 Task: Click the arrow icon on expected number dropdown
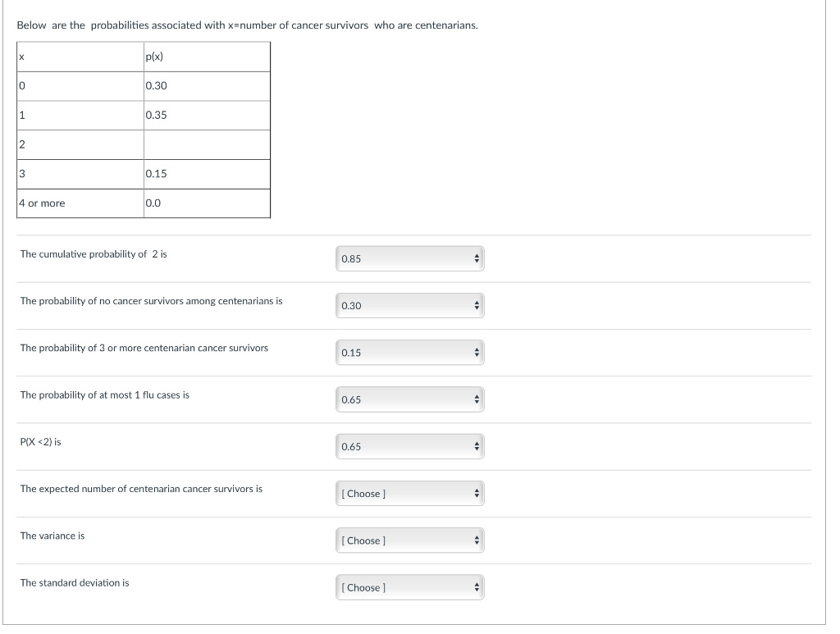[x=477, y=494]
